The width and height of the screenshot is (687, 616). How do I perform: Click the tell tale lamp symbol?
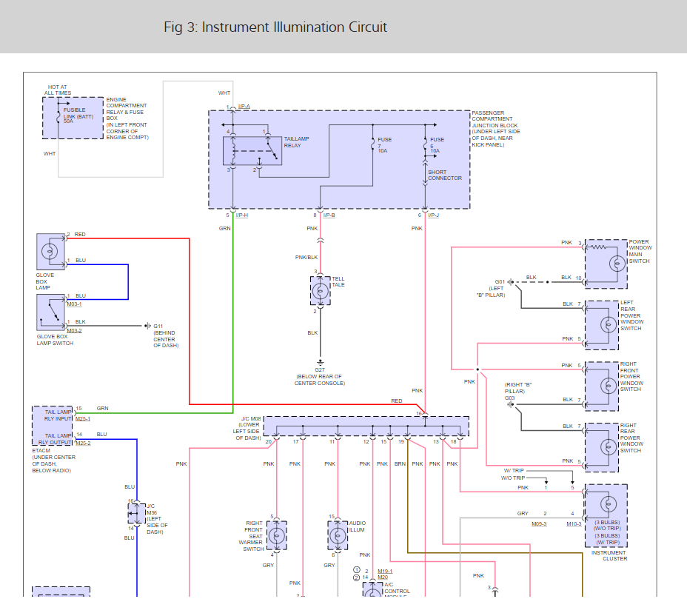321,291
